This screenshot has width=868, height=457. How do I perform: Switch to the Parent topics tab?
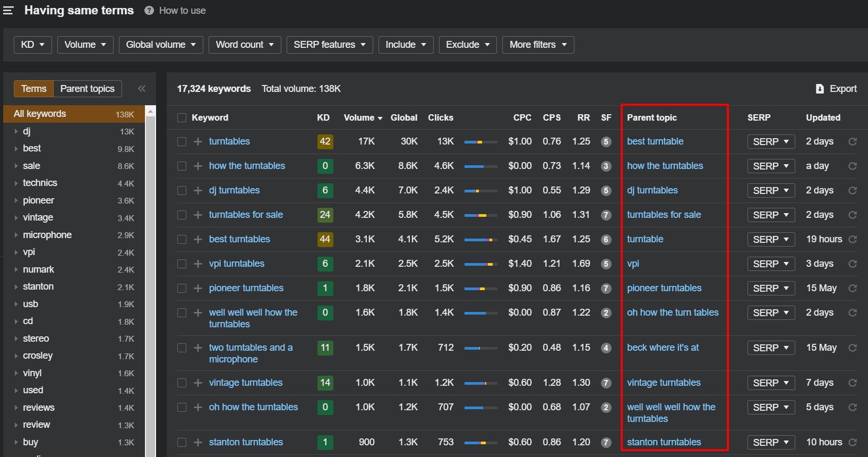point(88,89)
